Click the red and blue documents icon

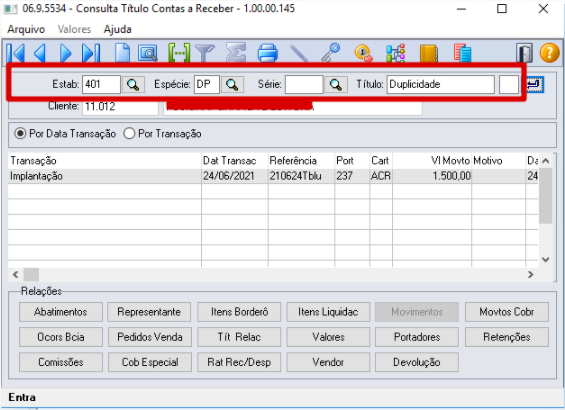pyautogui.click(x=462, y=53)
